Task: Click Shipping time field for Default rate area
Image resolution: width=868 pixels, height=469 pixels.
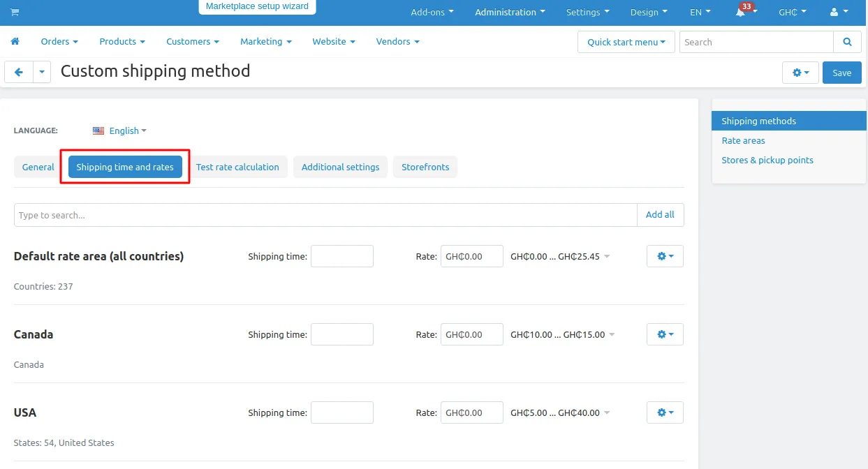Action: point(342,256)
